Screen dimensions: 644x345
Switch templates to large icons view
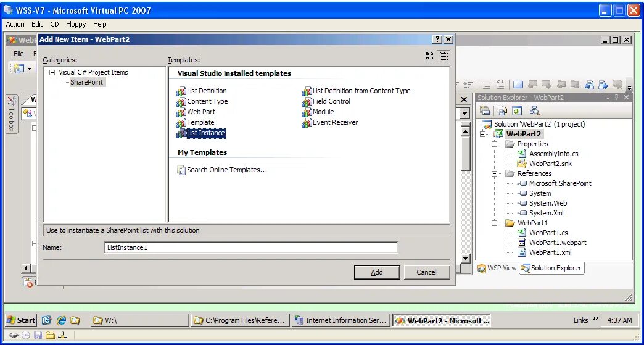(x=429, y=57)
